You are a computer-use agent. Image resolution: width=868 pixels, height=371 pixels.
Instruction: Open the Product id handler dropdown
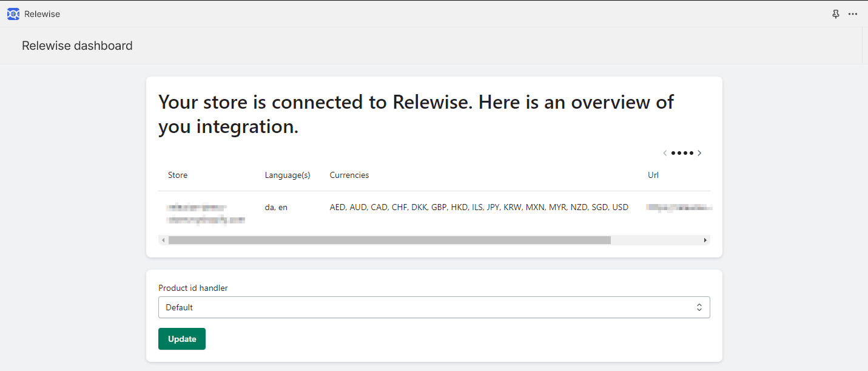[x=434, y=307]
